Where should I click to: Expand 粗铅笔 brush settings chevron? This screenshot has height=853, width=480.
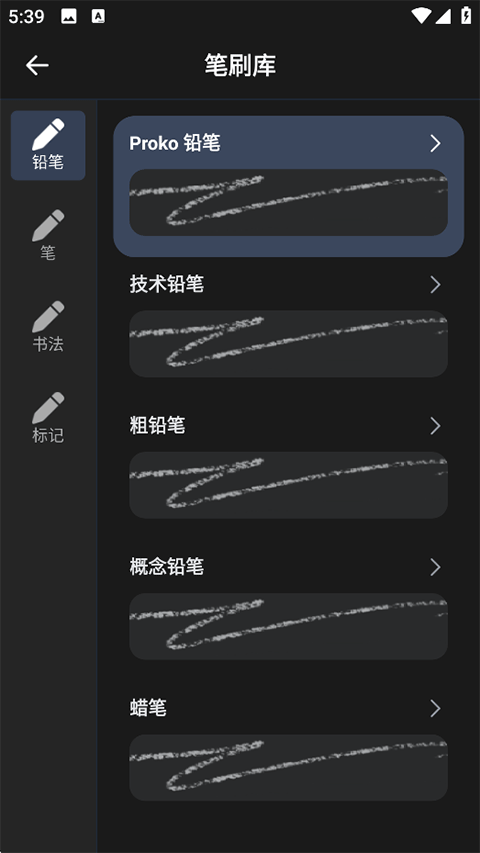pos(435,426)
